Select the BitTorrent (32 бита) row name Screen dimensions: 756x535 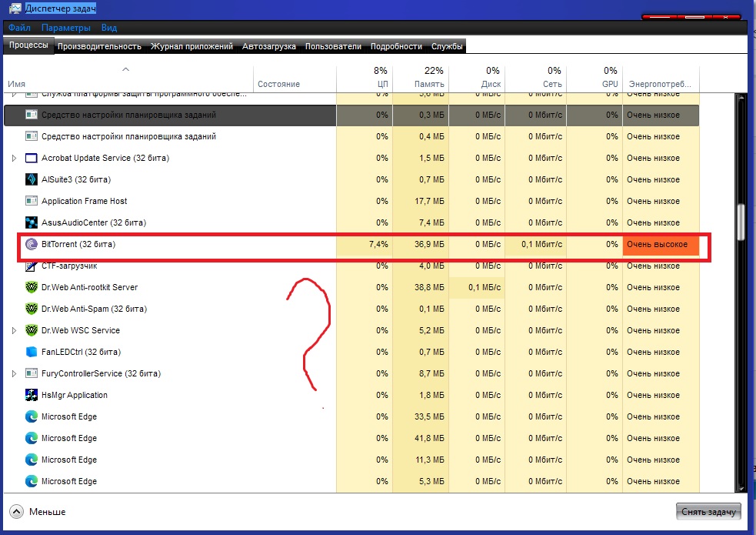click(x=78, y=244)
